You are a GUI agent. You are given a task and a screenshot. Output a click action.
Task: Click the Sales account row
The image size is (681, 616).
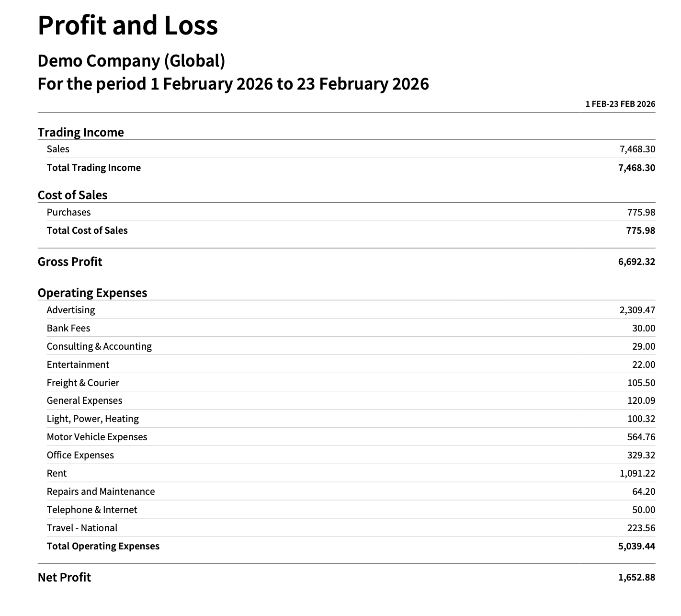click(346, 149)
